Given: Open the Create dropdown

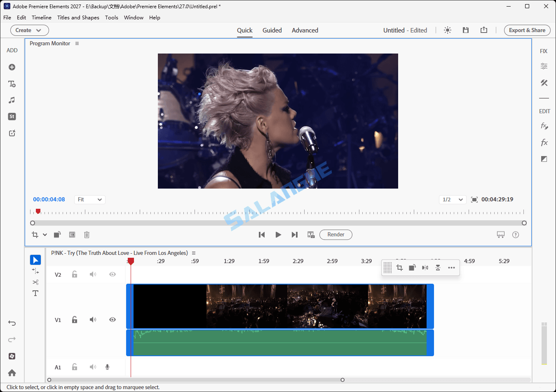Looking at the screenshot, I should (30, 30).
